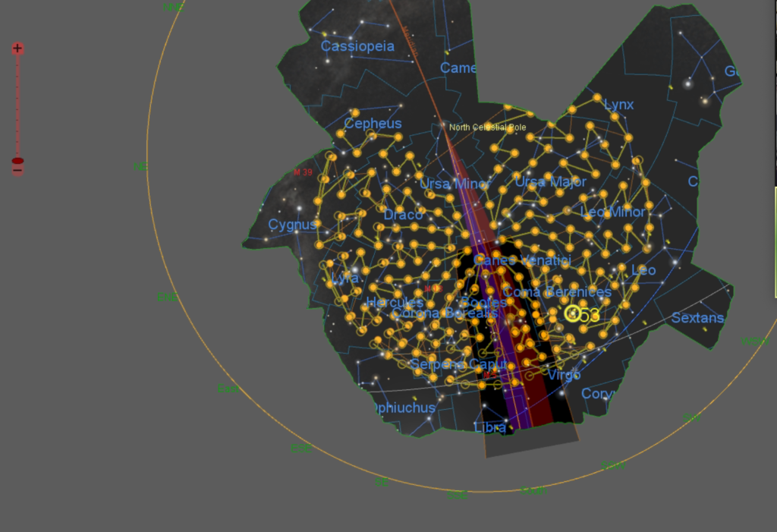
Task: Click the Serpens Caput constellation label
Action: point(459,364)
